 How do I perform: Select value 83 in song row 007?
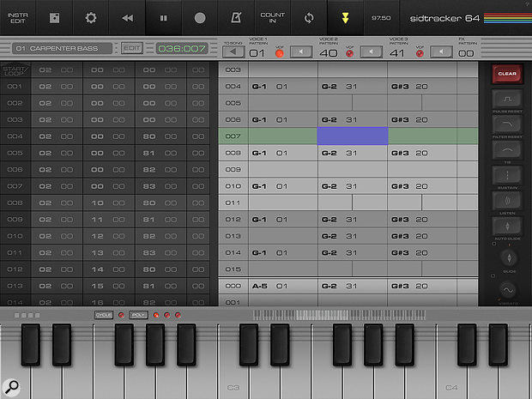coord(149,186)
